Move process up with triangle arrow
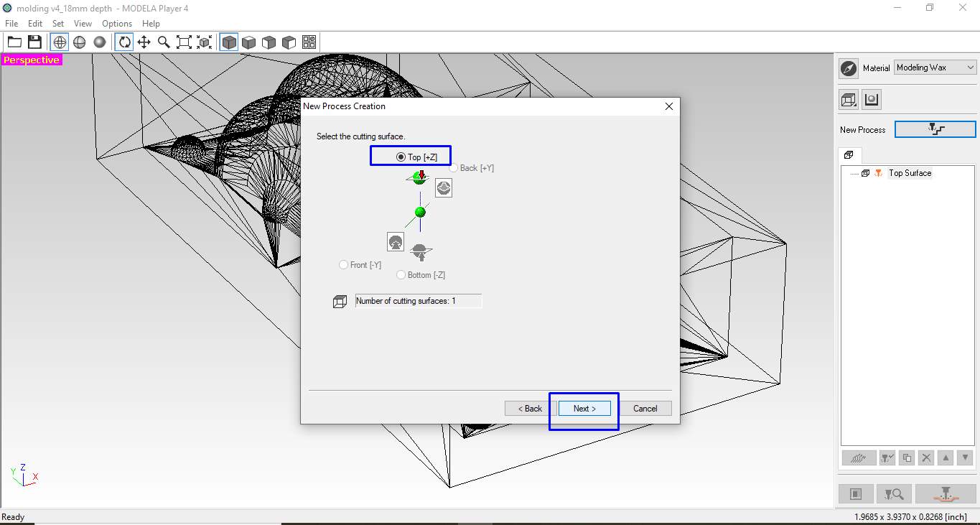Image resolution: width=980 pixels, height=525 pixels. click(946, 457)
